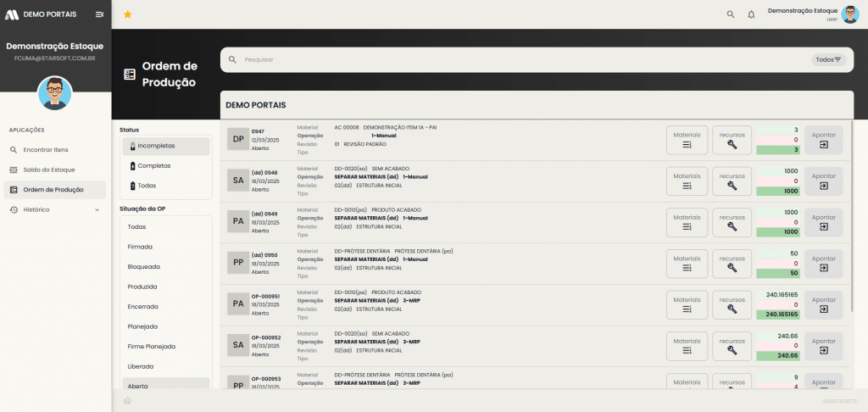Open recursos for order (dd) 0948
This screenshot has width=868, height=412.
click(732, 181)
